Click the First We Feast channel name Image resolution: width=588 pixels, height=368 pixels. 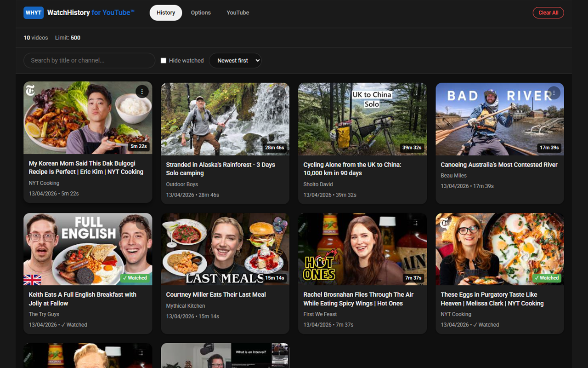pyautogui.click(x=320, y=314)
